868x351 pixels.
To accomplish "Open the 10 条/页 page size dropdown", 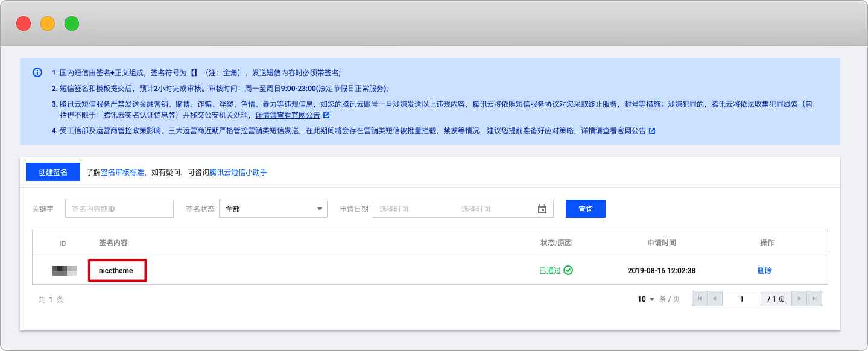I will click(x=646, y=299).
